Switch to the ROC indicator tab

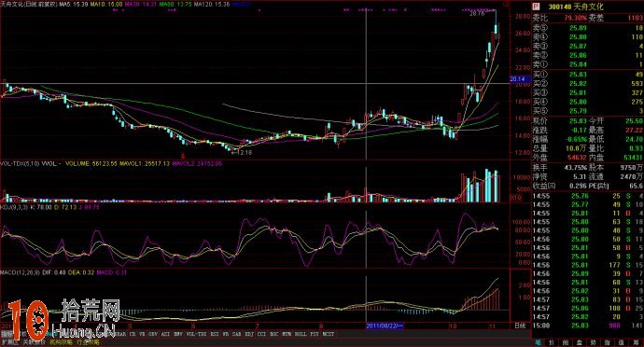click(274, 334)
